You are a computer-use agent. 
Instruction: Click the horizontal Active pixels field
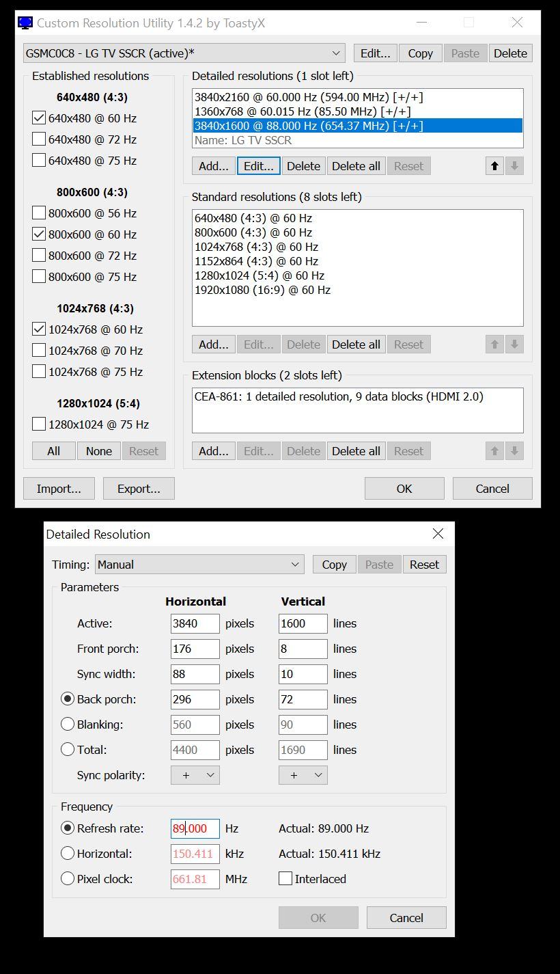pyautogui.click(x=195, y=623)
